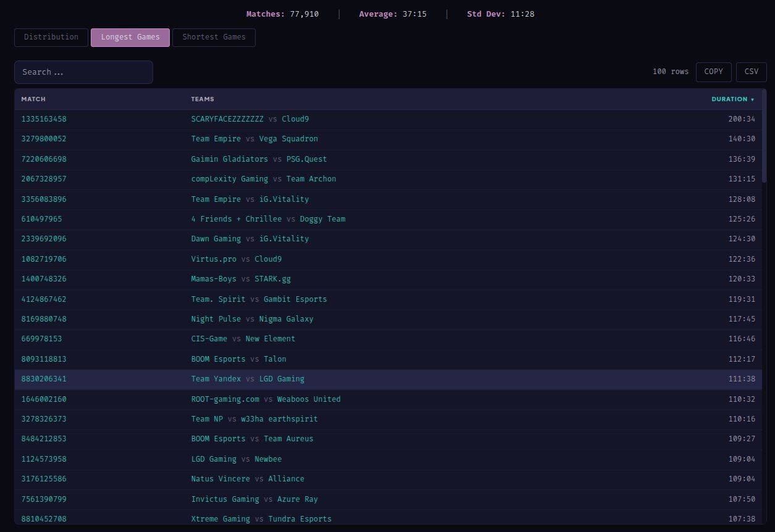
Task: Click Azure Ray team link
Action: pyautogui.click(x=298, y=499)
